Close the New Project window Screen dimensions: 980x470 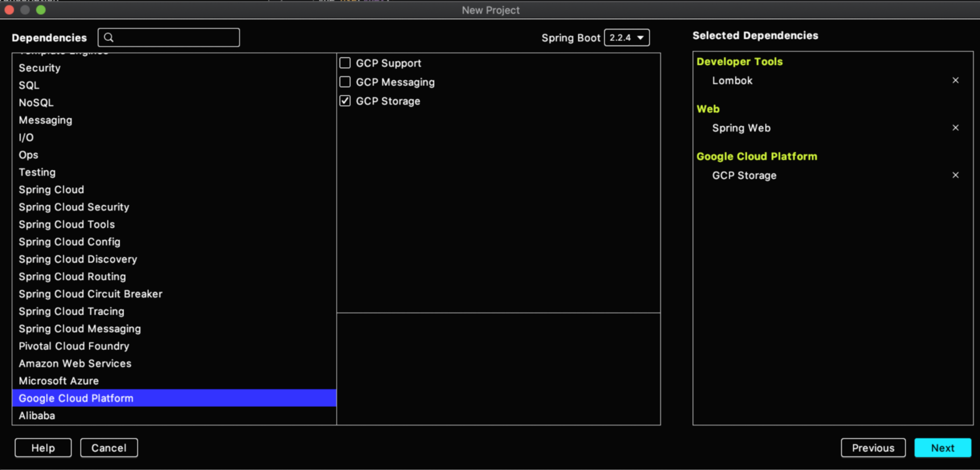pos(9,10)
